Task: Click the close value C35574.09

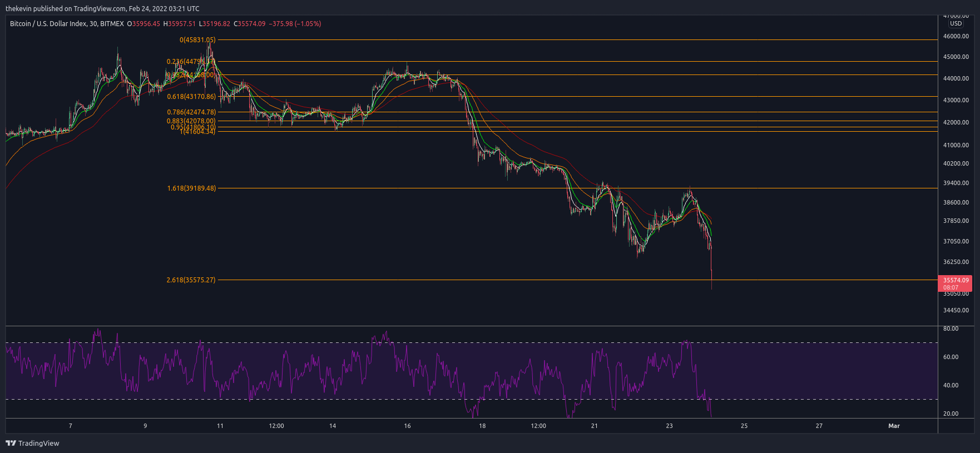Action: (249, 24)
